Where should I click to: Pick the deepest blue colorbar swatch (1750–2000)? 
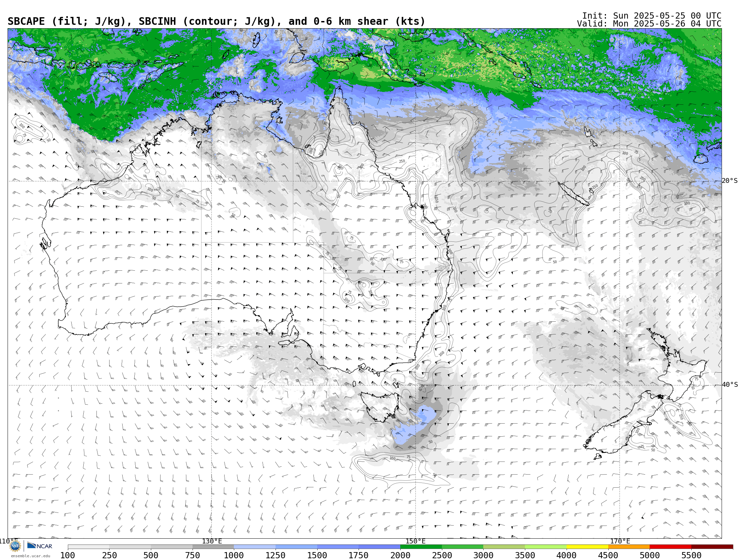coord(380,547)
